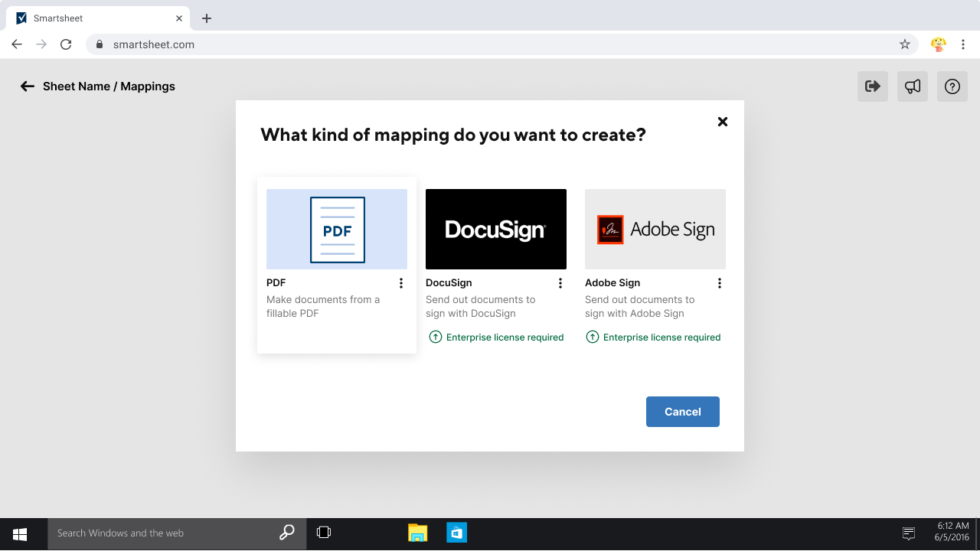Open the browser three-dot menu
The width and height of the screenshot is (980, 551).
[963, 44]
